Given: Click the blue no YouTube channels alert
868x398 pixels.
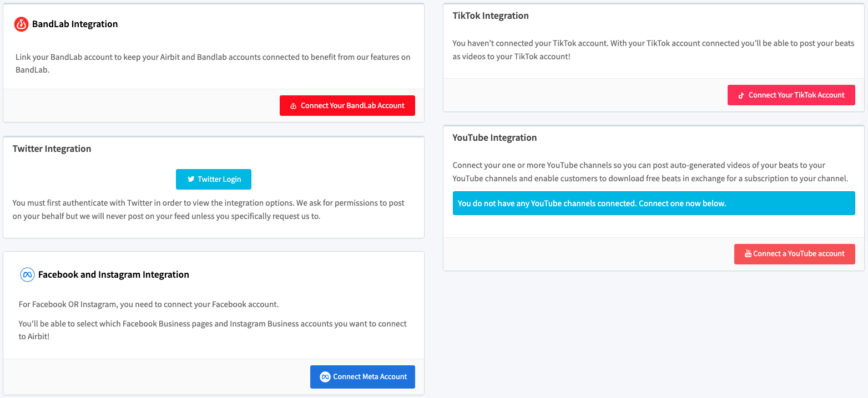Looking at the screenshot, I should click(654, 203).
